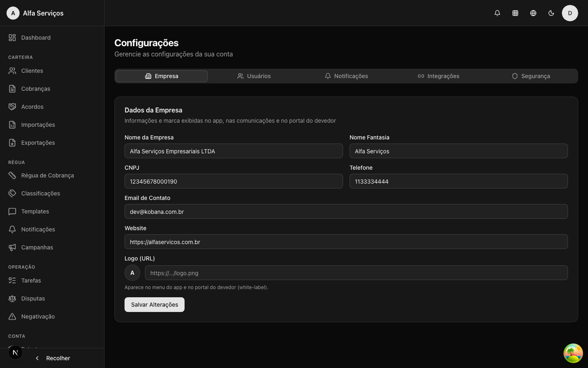Image resolution: width=588 pixels, height=368 pixels.
Task: Open the notifications bell in top bar
Action: pyautogui.click(x=497, y=13)
